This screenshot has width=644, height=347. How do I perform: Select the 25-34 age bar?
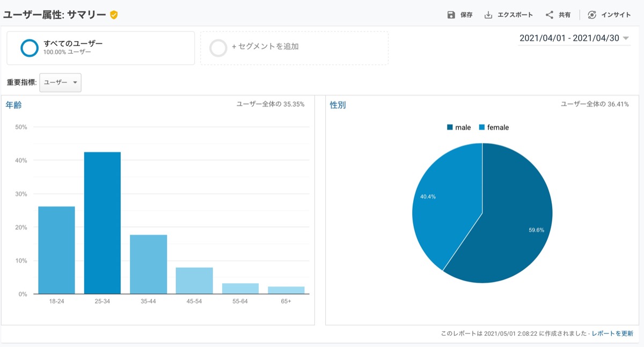[103, 223]
